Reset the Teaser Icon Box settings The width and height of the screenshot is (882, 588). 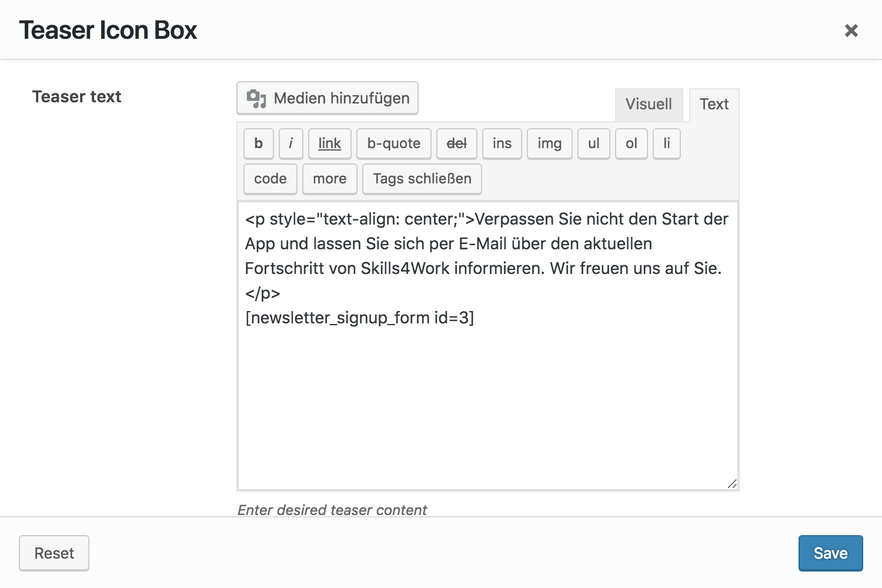coord(54,553)
